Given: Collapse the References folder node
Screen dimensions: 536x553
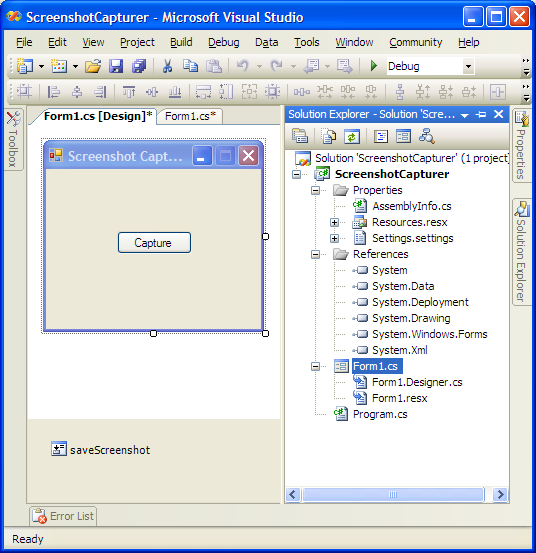Looking at the screenshot, I should 316,254.
